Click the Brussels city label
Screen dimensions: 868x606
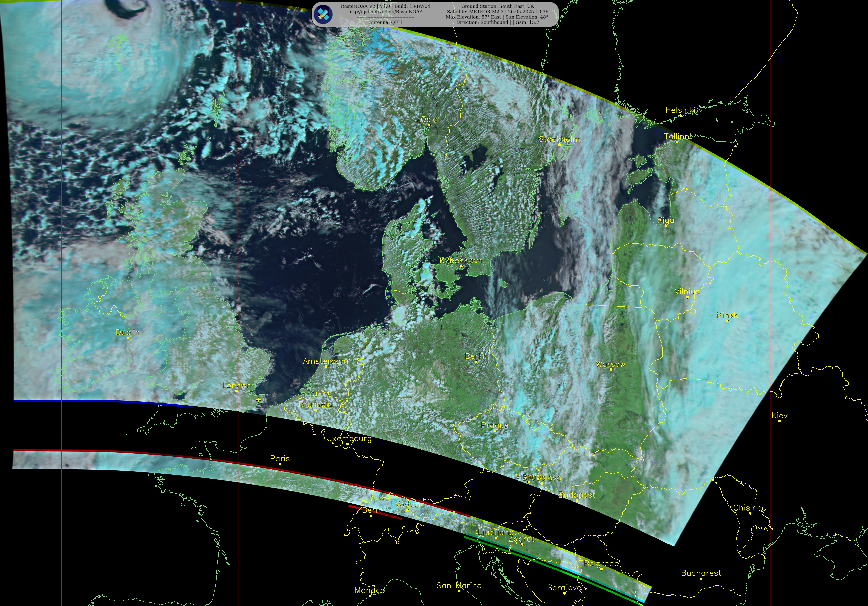pyautogui.click(x=315, y=404)
